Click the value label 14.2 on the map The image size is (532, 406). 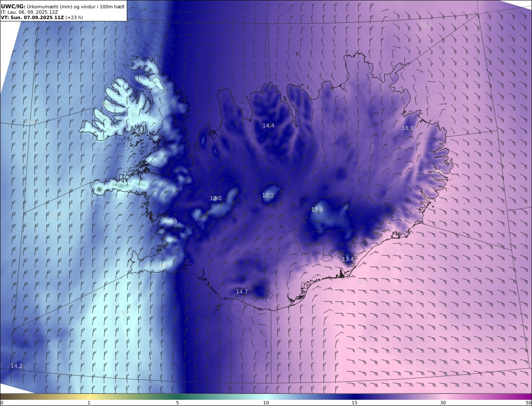coord(17,366)
